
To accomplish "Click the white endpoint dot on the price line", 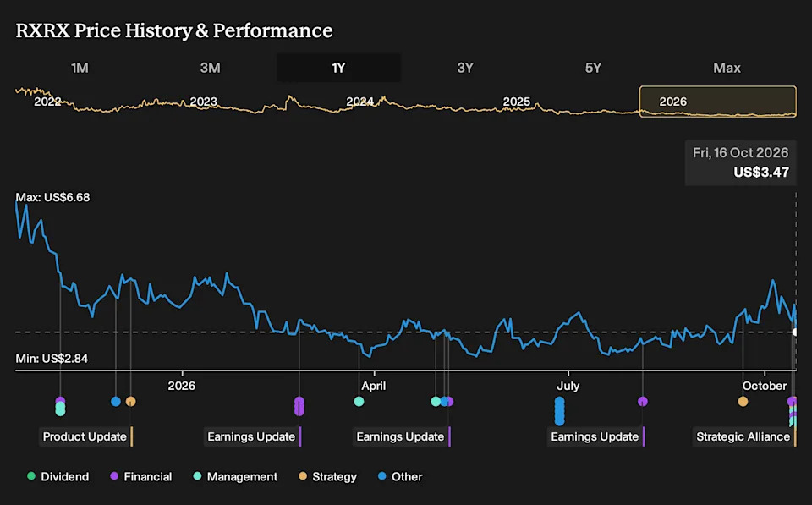I will (795, 332).
